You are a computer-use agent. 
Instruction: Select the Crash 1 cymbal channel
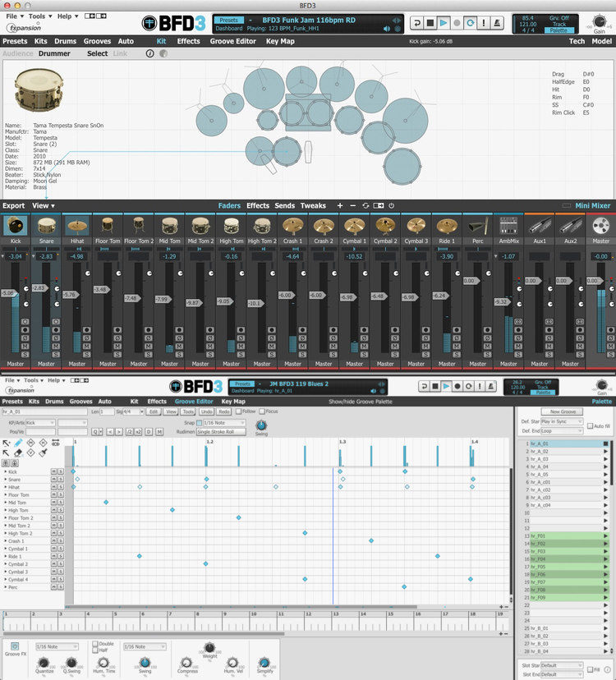292,226
